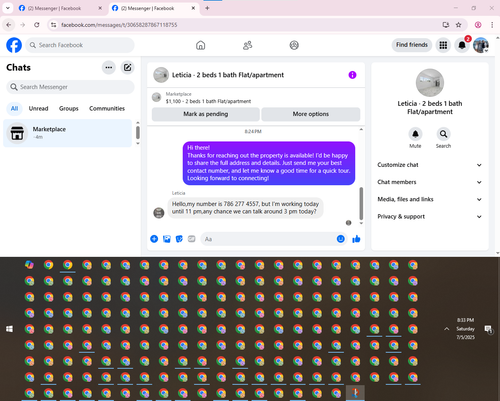Open emoji picker in message box
500x401 pixels.
coord(340,239)
